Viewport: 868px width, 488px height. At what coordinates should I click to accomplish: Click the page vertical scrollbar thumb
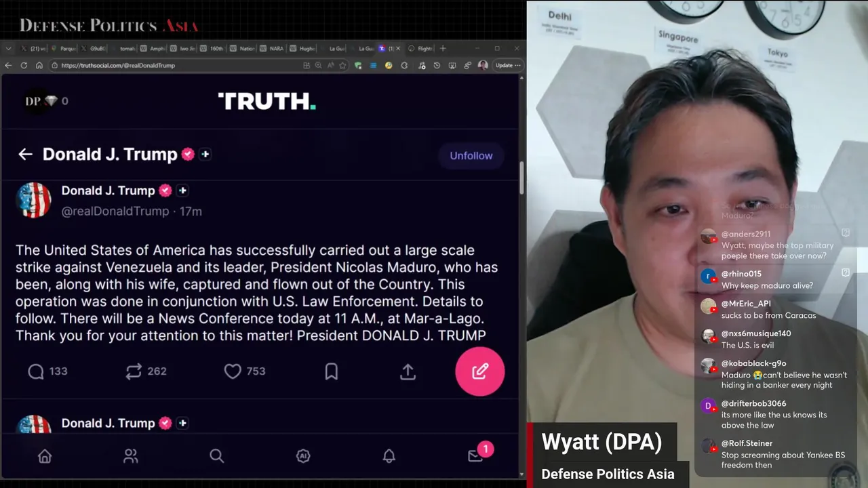coord(521,178)
